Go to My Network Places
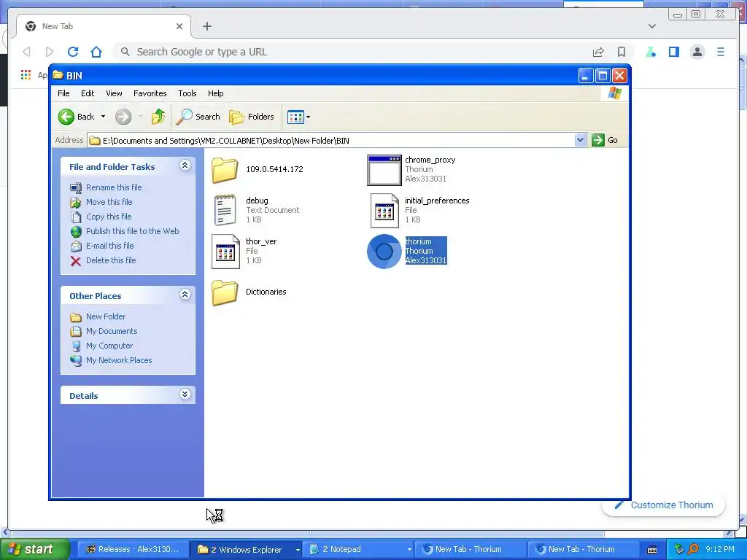This screenshot has width=747, height=560. click(119, 360)
